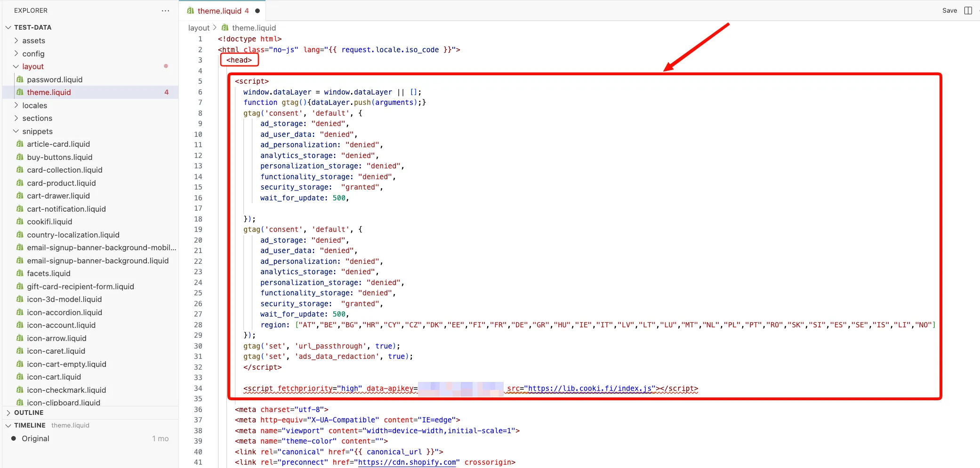The width and height of the screenshot is (980, 468).
Task: Open gift-card-recipient-form.liquid snippet
Action: pyautogui.click(x=80, y=286)
